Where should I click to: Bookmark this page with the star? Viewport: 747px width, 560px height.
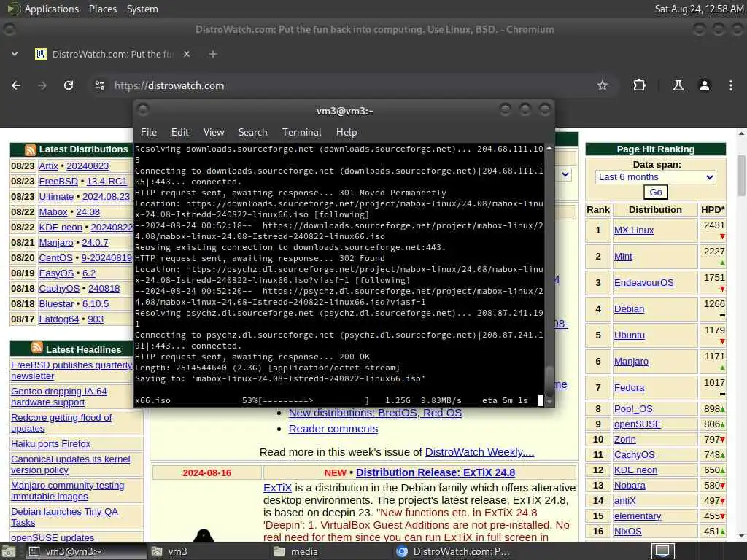pos(603,85)
